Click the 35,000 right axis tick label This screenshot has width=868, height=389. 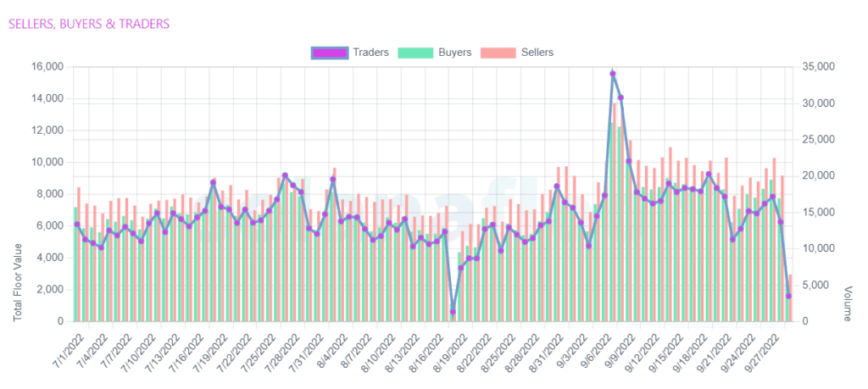coord(819,67)
